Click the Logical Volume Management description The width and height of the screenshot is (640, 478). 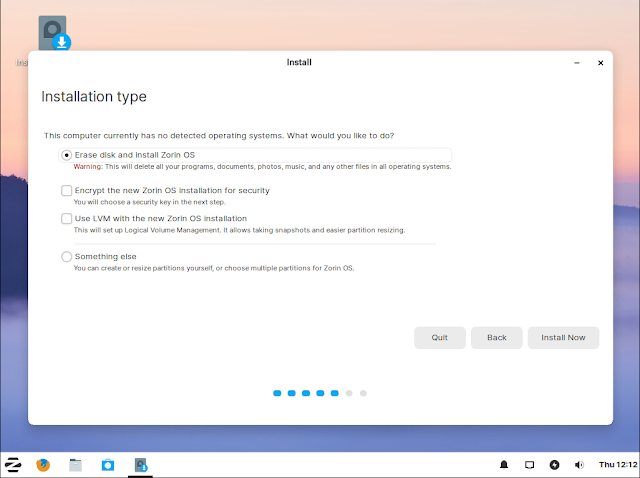(239, 230)
